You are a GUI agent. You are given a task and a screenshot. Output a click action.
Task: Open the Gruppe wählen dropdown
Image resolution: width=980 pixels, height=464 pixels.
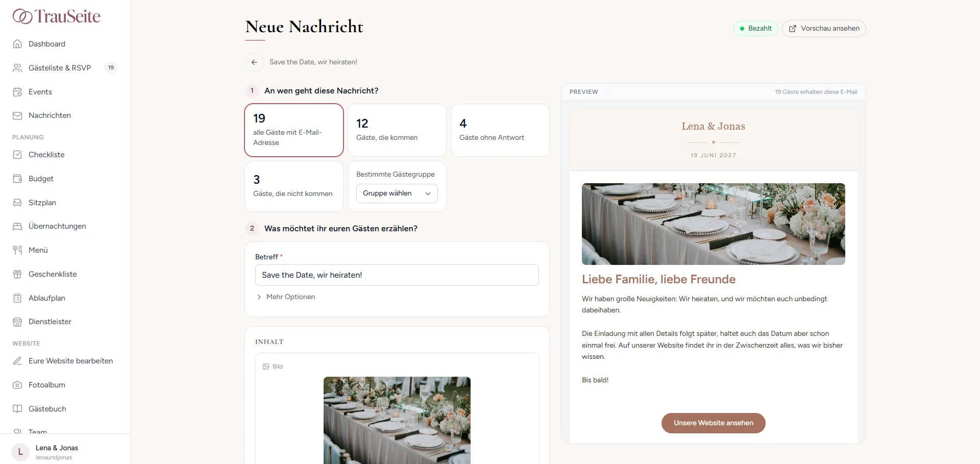397,193
